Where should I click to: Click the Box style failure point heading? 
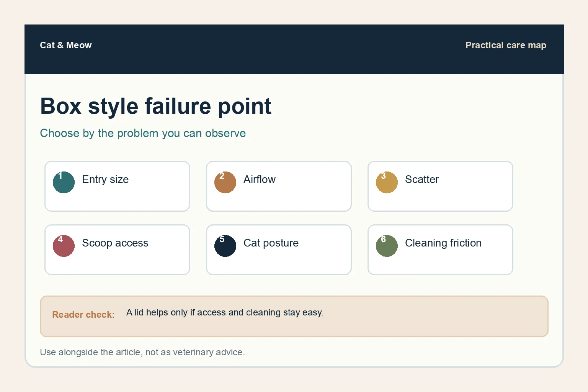[156, 106]
